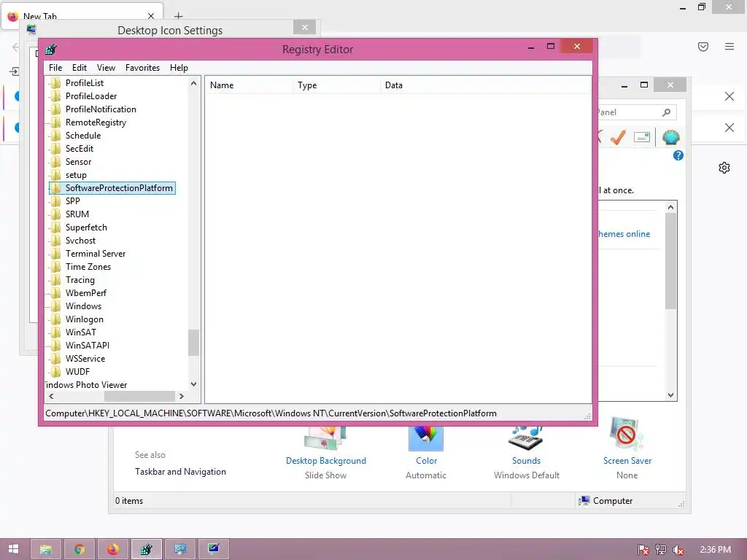The width and height of the screenshot is (747, 560).
Task: Open the Windows Start button
Action: pyautogui.click(x=14, y=549)
